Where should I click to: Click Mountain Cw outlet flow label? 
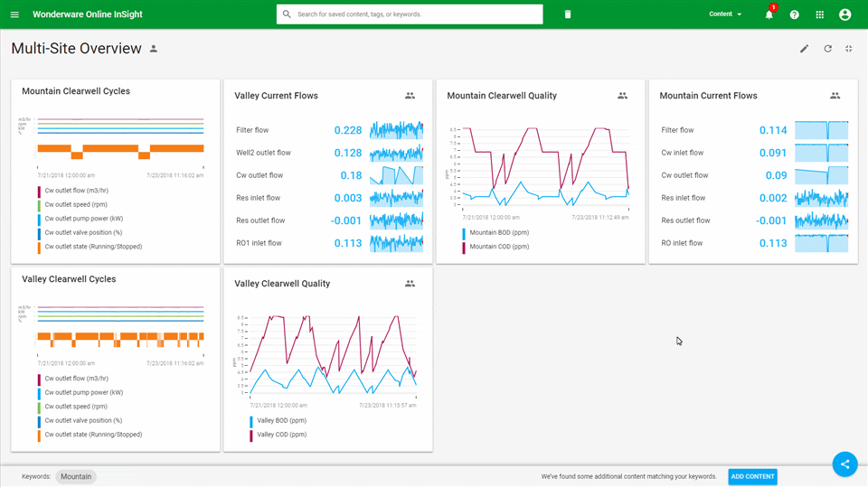(684, 175)
